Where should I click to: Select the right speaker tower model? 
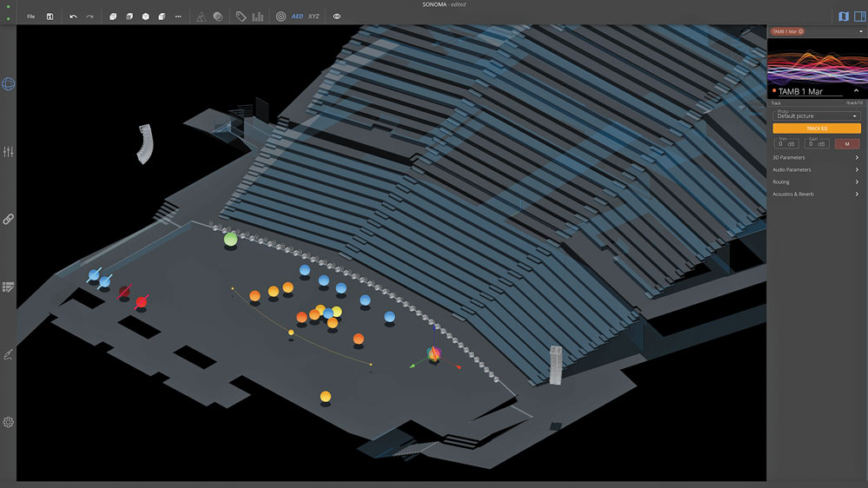tap(556, 365)
